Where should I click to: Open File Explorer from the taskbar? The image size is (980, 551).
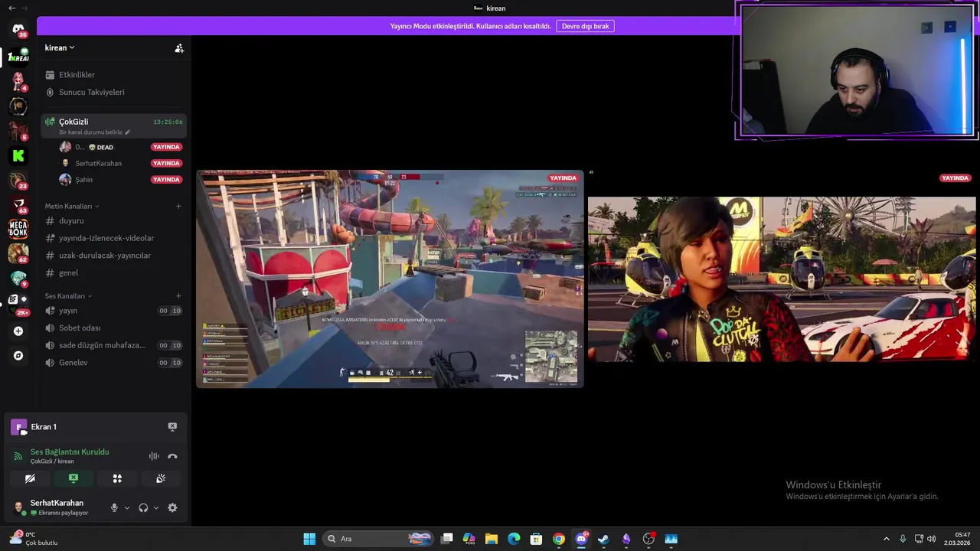(492, 539)
